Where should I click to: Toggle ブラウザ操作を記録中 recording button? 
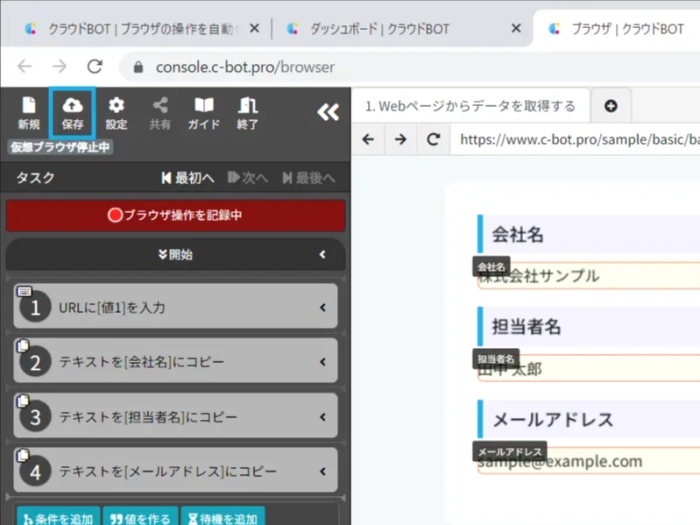point(175,214)
